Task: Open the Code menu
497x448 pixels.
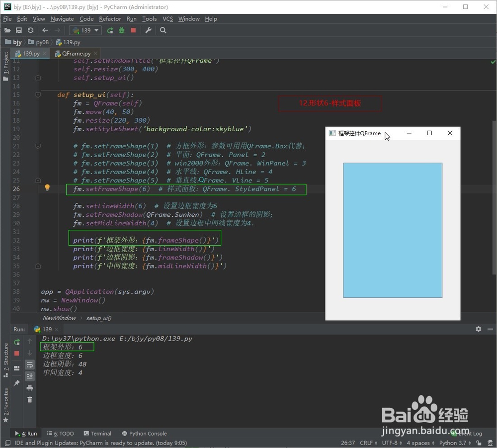Action: pyautogui.click(x=86, y=19)
